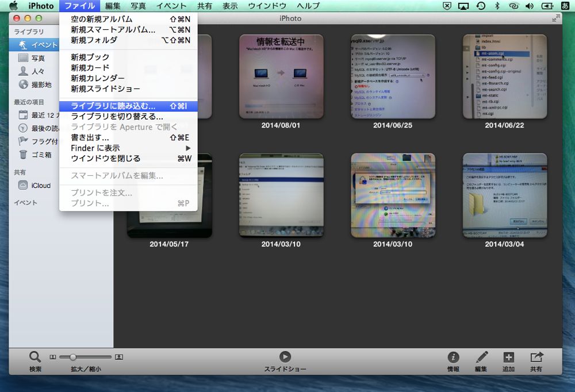Choose 新規スライドショー menu item

[x=128, y=89]
